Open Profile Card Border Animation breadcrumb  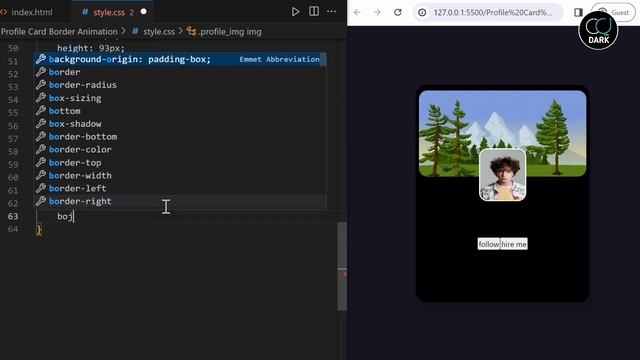(59, 31)
